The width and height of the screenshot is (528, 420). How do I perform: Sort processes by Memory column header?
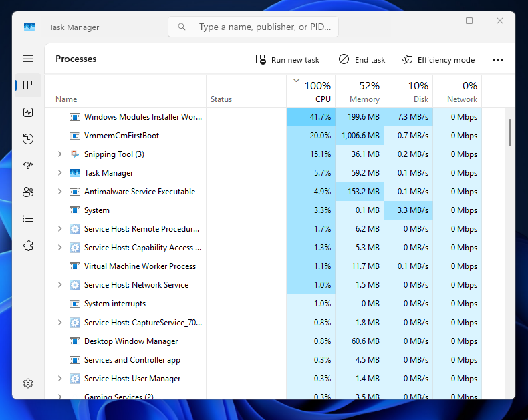360,91
